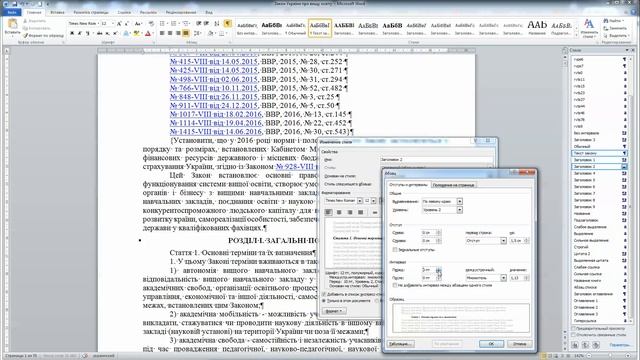Toggle 'add to quick styles list' checkbox
640x360 pixels.
click(324, 294)
